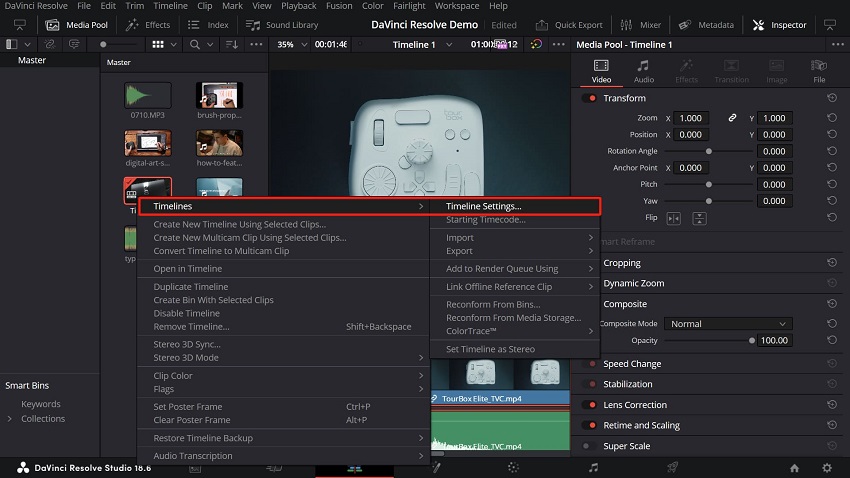Go to project manager home icon
Image resolution: width=850 pixels, height=478 pixels.
click(794, 468)
